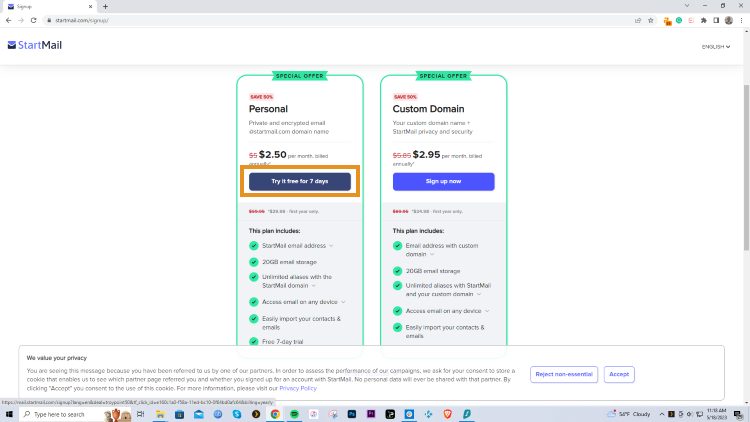
Task: Click the page vertical scrollbar
Action: click(746, 167)
